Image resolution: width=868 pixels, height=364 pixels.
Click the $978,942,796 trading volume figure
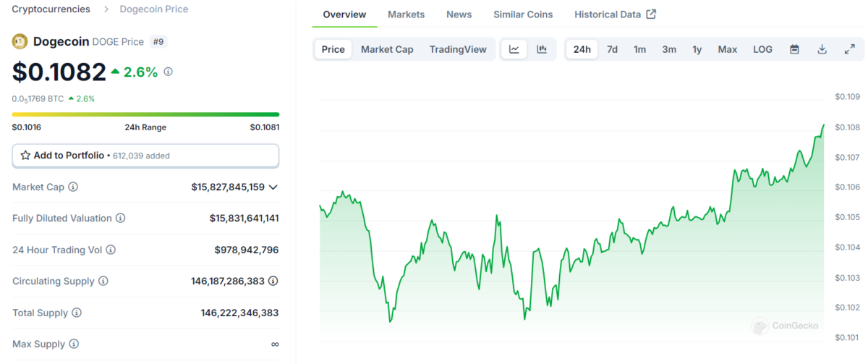coord(247,250)
